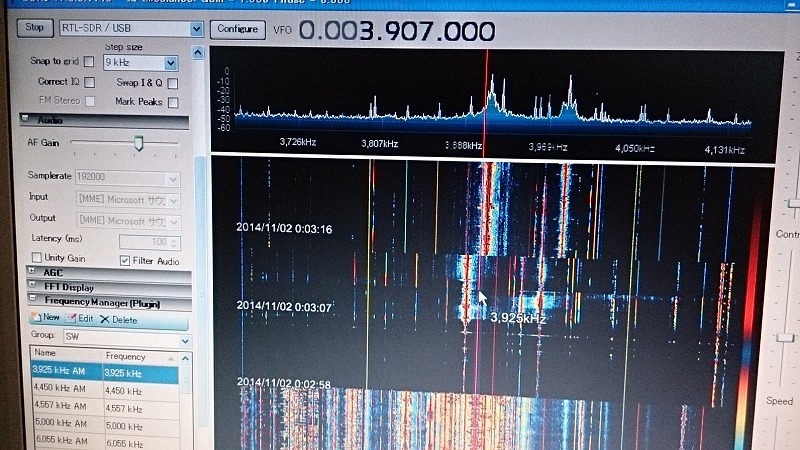Select the 6,055 kHz AM entry
800x450 pixels.
point(105,441)
